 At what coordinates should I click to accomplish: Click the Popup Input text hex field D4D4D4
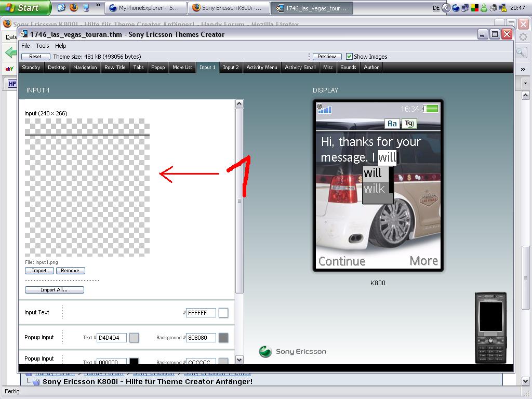[112, 338]
